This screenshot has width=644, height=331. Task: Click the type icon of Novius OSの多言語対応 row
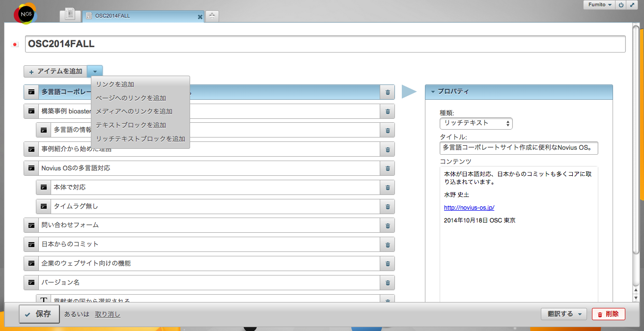31,168
